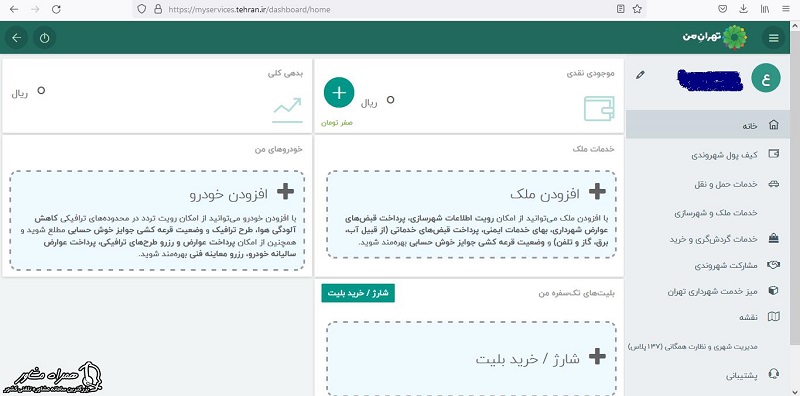This screenshot has height=396, width=800.
Task: Edit profile with the pencil icon
Action: pyautogui.click(x=641, y=75)
